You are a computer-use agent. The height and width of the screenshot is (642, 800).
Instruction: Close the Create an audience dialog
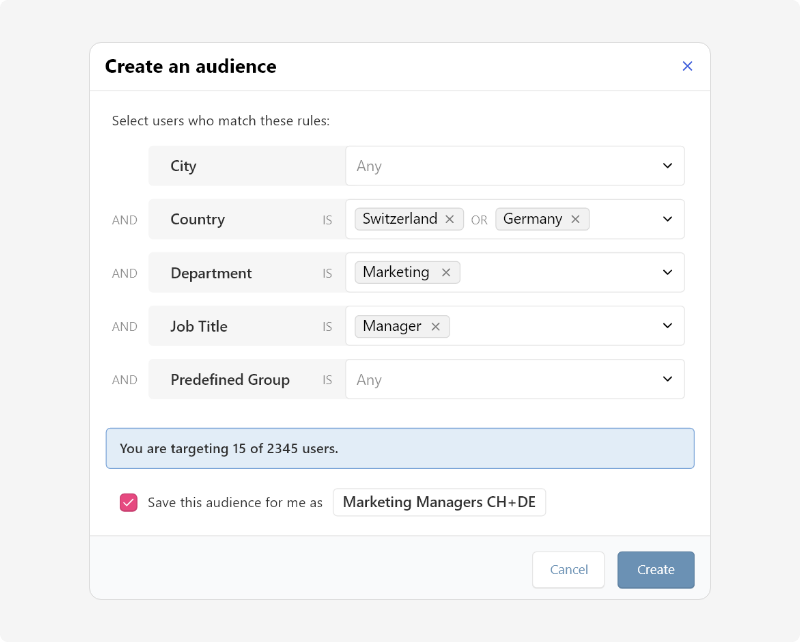point(687,66)
